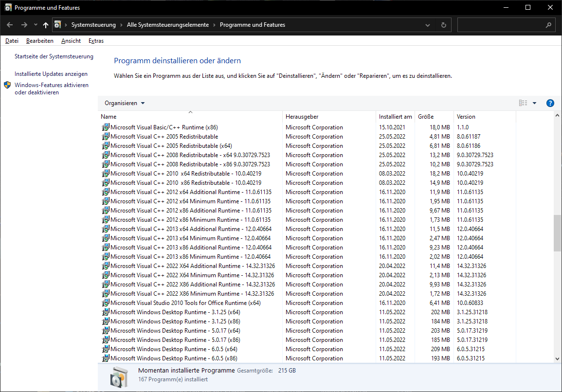This screenshot has width=562, height=392.
Task: Click Systemsteuerung in the breadcrumb
Action: (93, 25)
